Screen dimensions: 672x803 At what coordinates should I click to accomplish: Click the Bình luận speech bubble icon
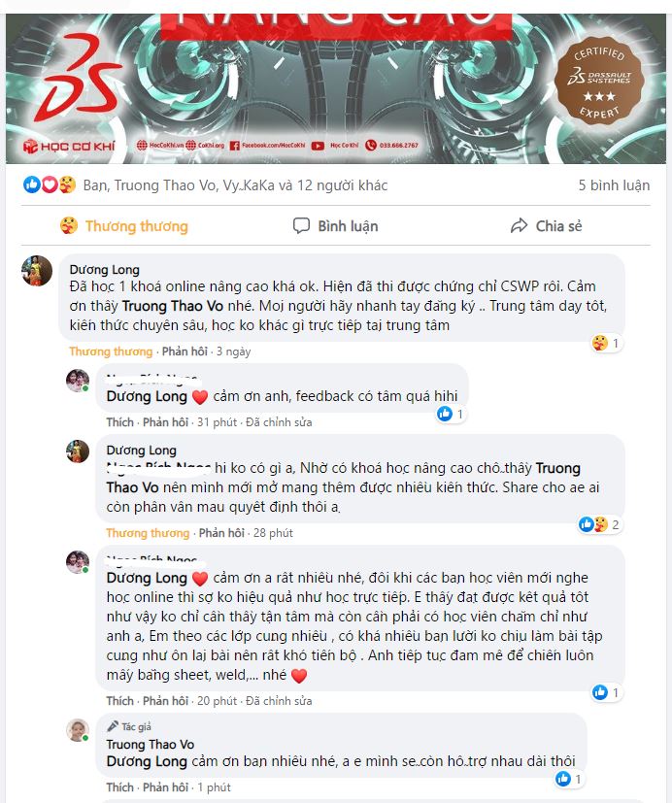click(x=301, y=225)
